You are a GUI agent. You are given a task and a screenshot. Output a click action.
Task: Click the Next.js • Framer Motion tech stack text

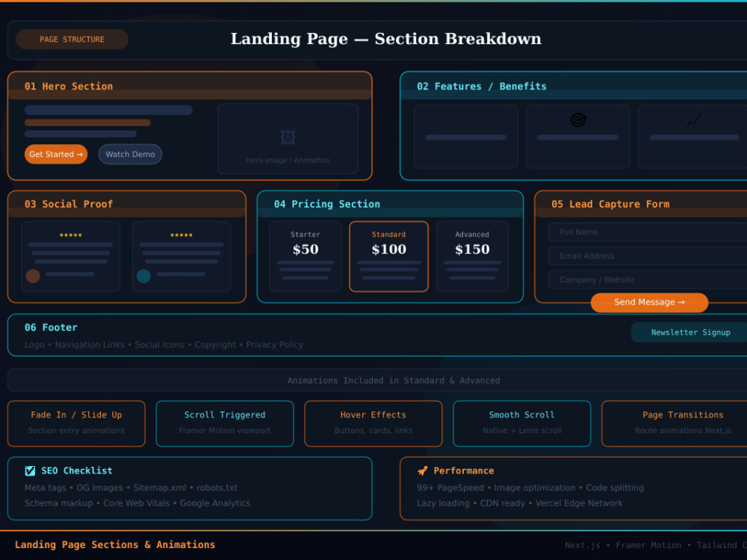pyautogui.click(x=656, y=545)
